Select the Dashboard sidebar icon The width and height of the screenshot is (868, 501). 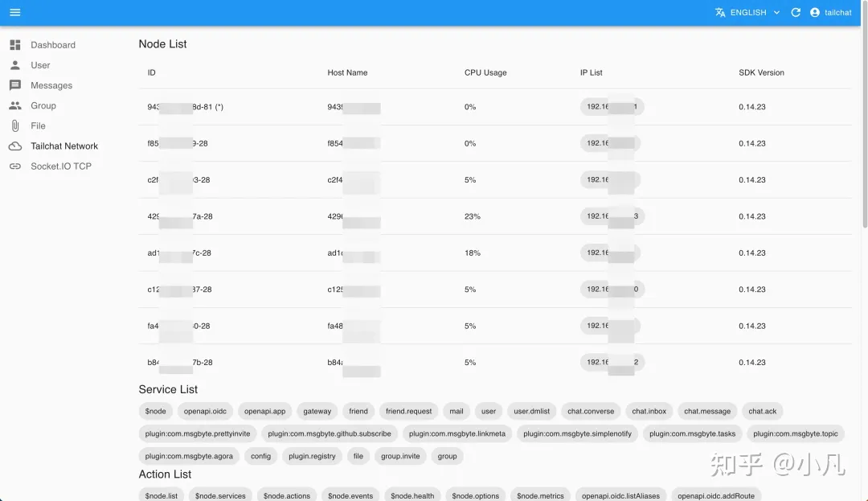(x=14, y=44)
